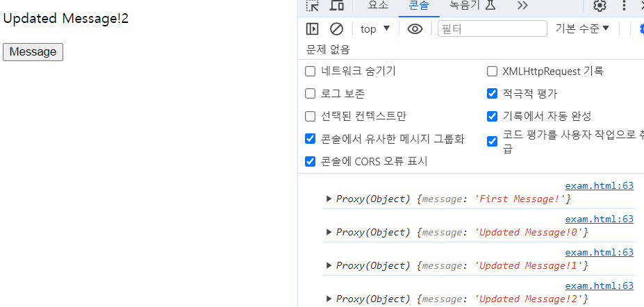This screenshot has width=644, height=307.
Task: Select the 콘솔 tab
Action: tap(419, 6)
